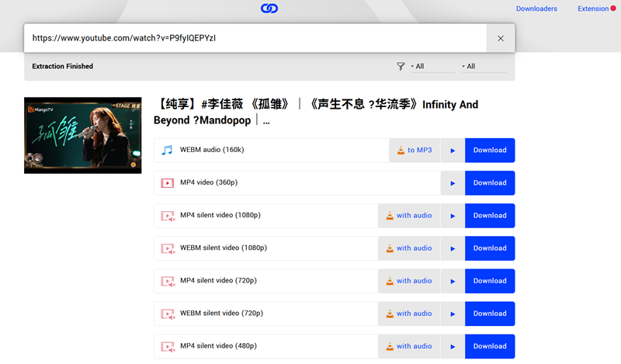
Task: Click the video thumbnail image
Action: (83, 136)
